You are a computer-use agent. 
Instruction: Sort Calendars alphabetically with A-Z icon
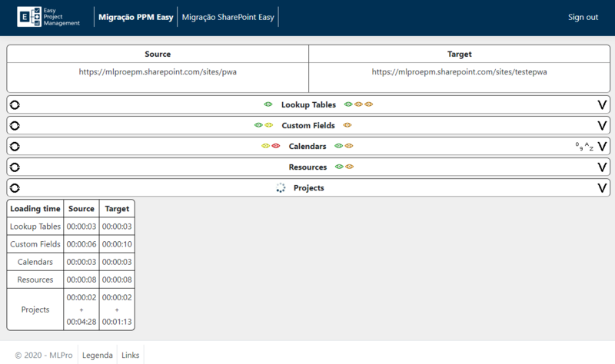coord(589,147)
